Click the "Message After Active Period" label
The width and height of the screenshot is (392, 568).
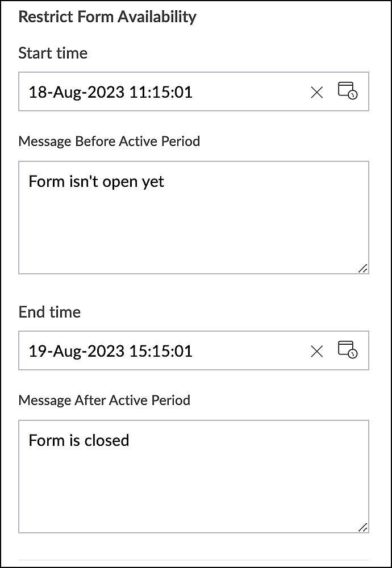104,400
